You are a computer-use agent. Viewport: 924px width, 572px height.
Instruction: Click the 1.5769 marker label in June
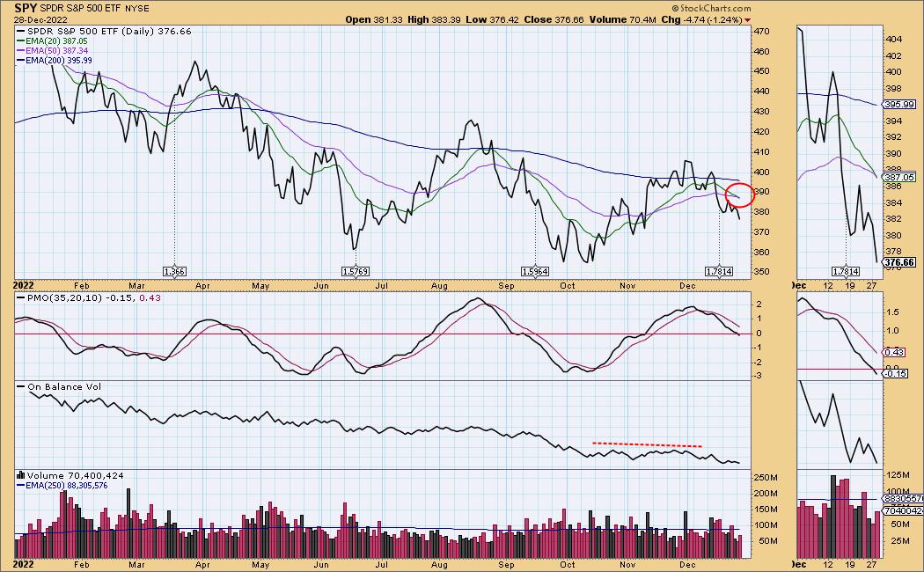[356, 272]
